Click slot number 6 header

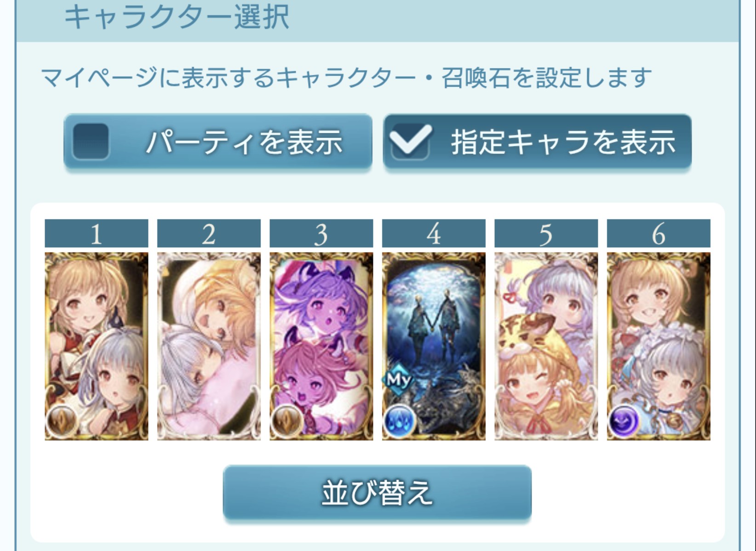click(x=659, y=233)
